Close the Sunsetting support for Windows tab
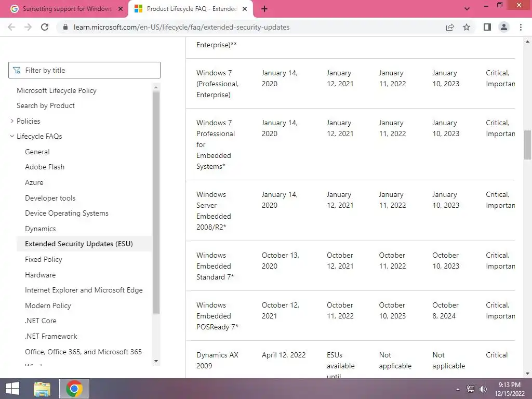 (x=121, y=9)
